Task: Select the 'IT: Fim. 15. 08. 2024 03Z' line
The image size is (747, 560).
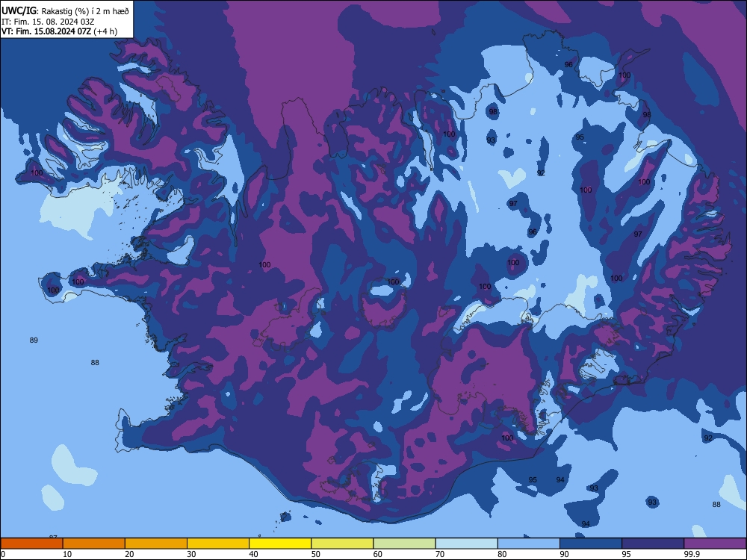Action: (48, 22)
